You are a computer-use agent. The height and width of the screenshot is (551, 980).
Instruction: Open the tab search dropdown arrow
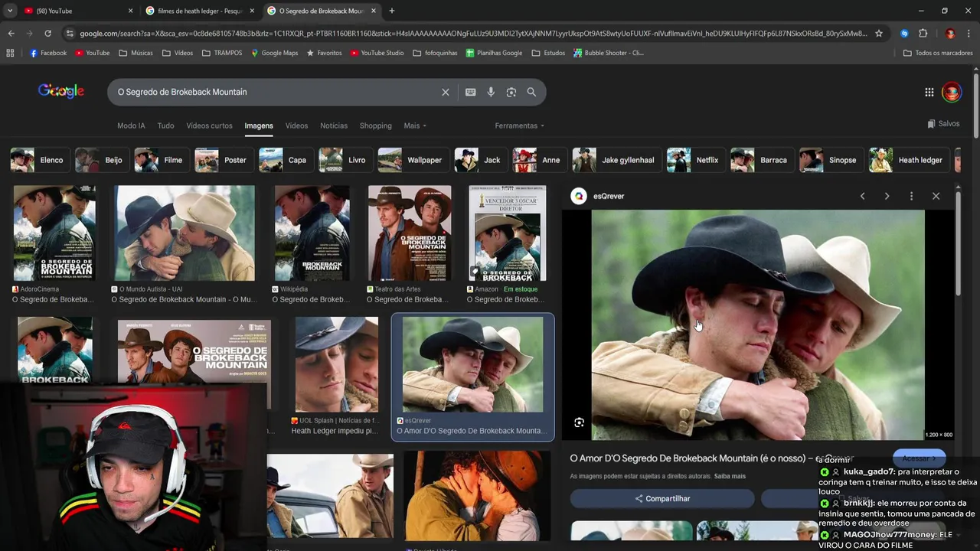click(x=9, y=11)
